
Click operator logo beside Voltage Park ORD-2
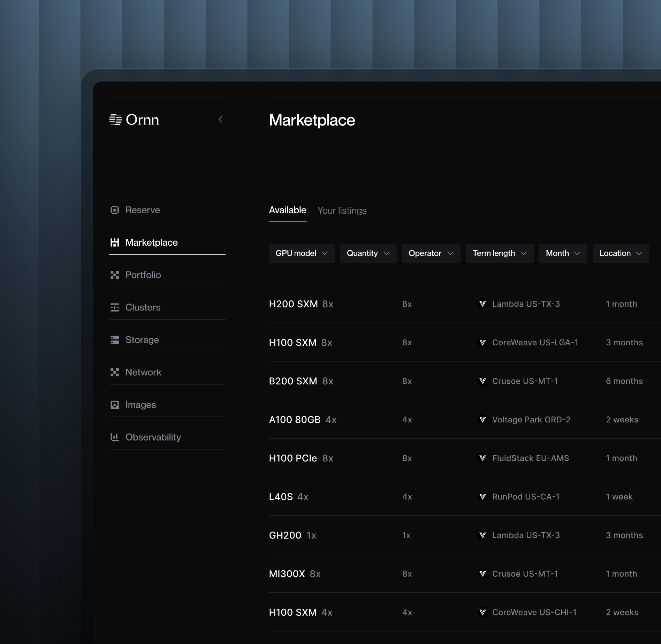point(483,420)
